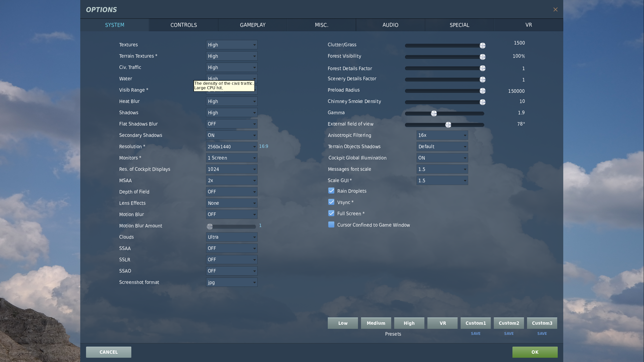This screenshot has width=644, height=362.
Task: Click the Forest Visibility slider track
Action: point(445,57)
